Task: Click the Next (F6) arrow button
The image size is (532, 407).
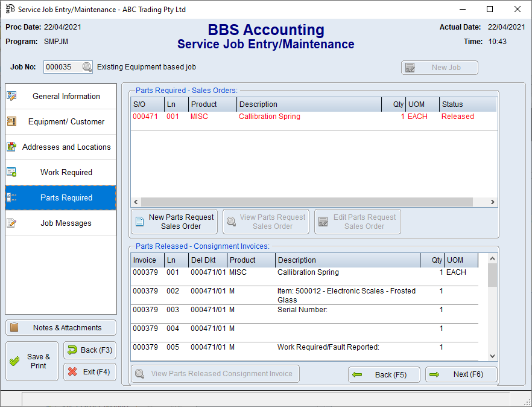Action: pos(461,374)
